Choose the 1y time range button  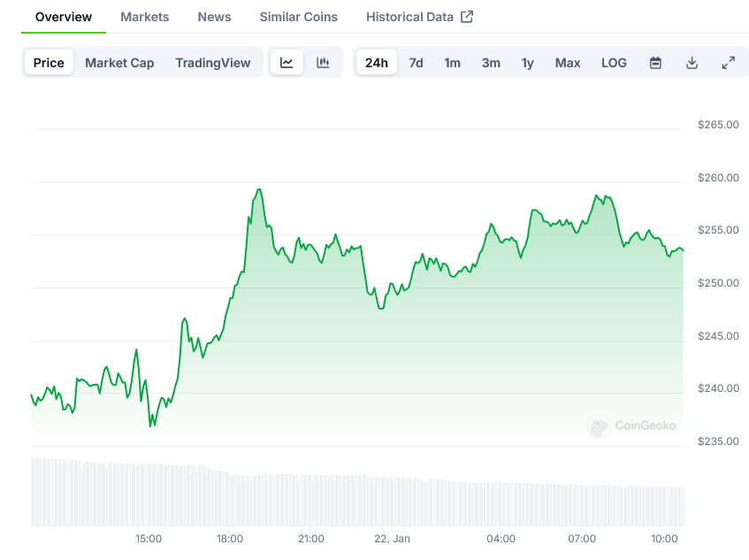point(528,63)
